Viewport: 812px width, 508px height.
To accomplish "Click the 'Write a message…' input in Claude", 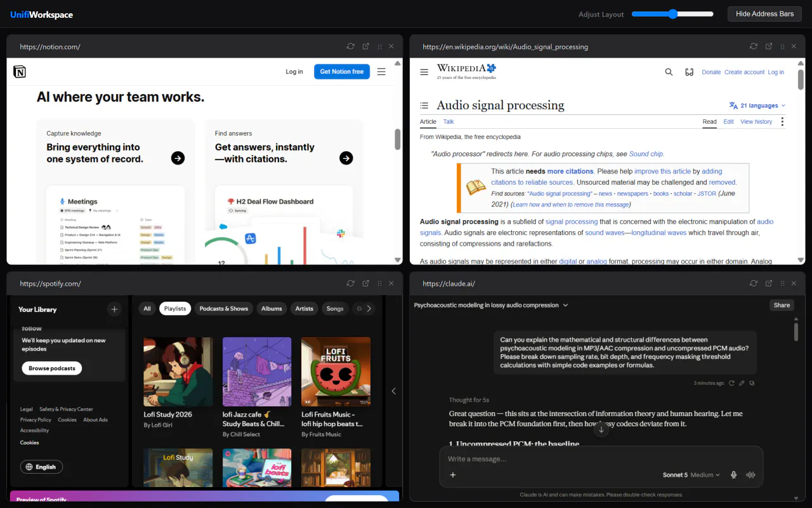I will click(601, 458).
